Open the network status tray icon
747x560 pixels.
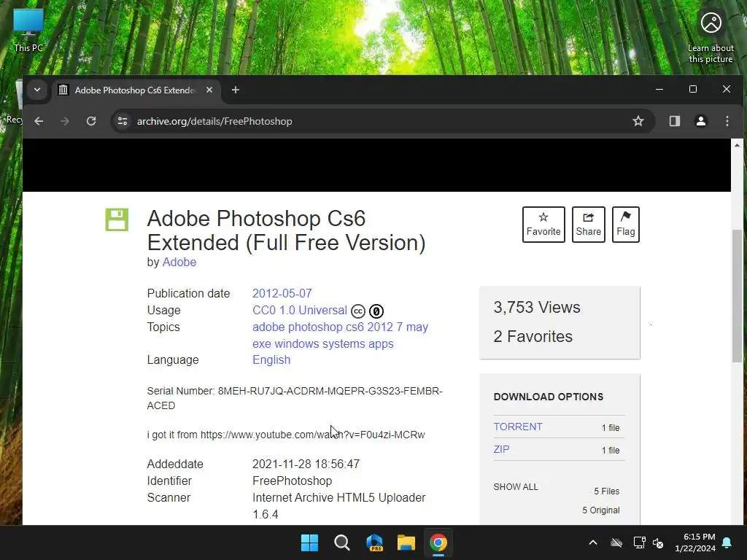tap(639, 542)
